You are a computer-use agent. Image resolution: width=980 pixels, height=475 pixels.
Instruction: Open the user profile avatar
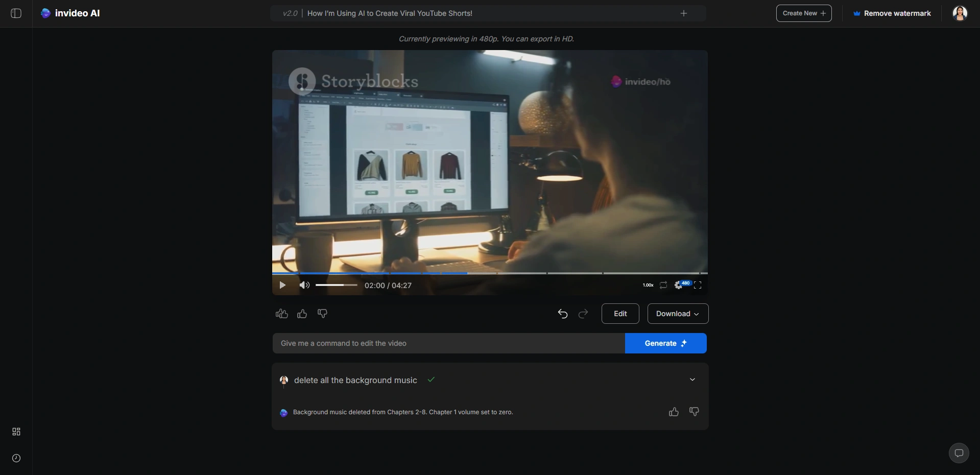(960, 13)
